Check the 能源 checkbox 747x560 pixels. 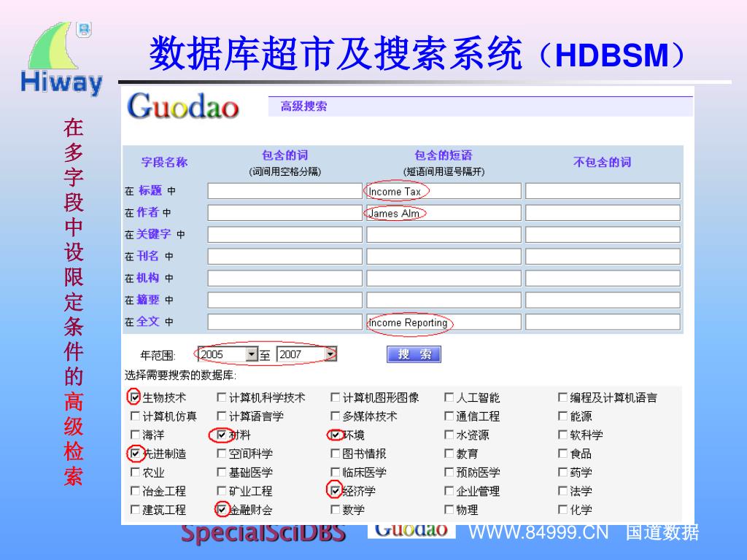click(562, 416)
